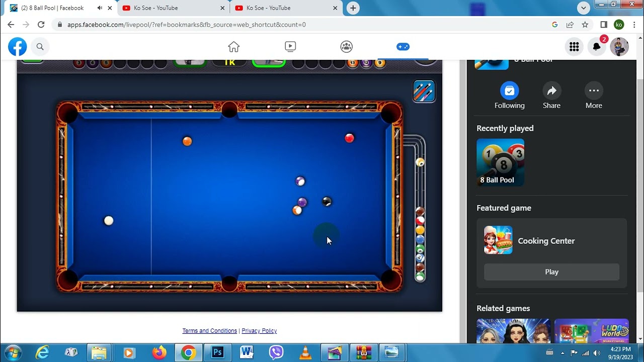Click the purple striped ball
Viewport: 644px width, 362px height.
pos(300,181)
